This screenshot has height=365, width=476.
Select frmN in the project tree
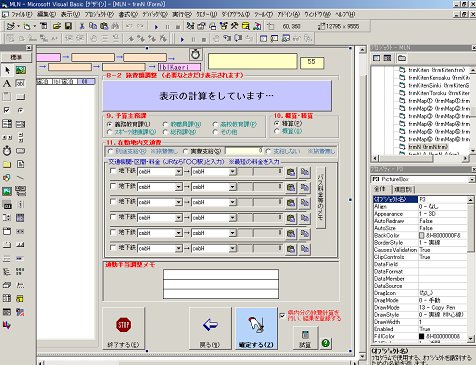[x=428, y=147]
